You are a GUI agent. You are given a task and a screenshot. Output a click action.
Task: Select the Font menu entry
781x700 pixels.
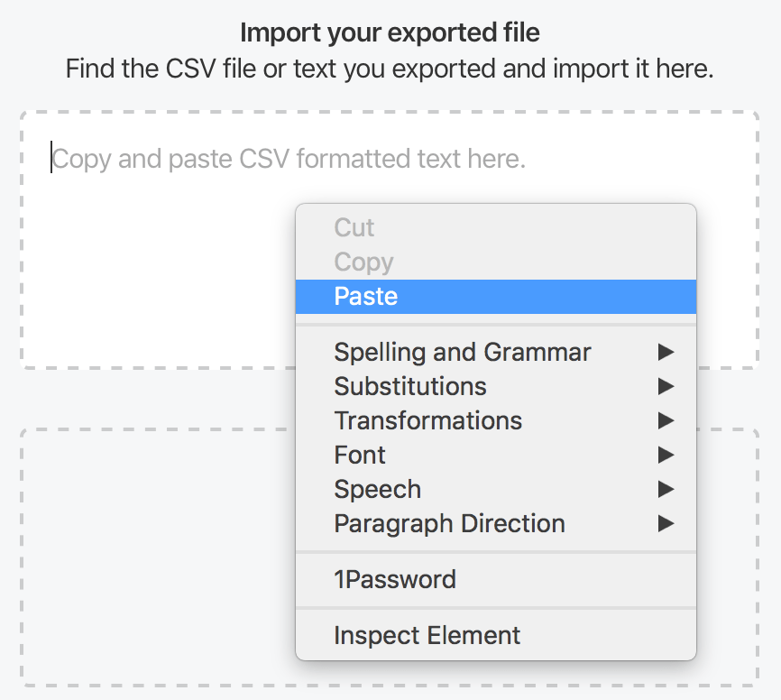point(360,455)
